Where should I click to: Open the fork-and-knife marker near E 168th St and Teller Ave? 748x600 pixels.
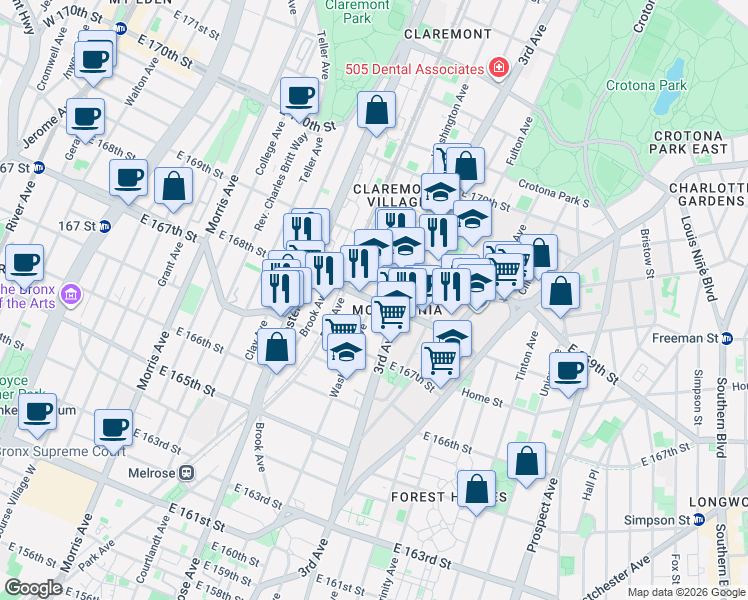coord(302,230)
